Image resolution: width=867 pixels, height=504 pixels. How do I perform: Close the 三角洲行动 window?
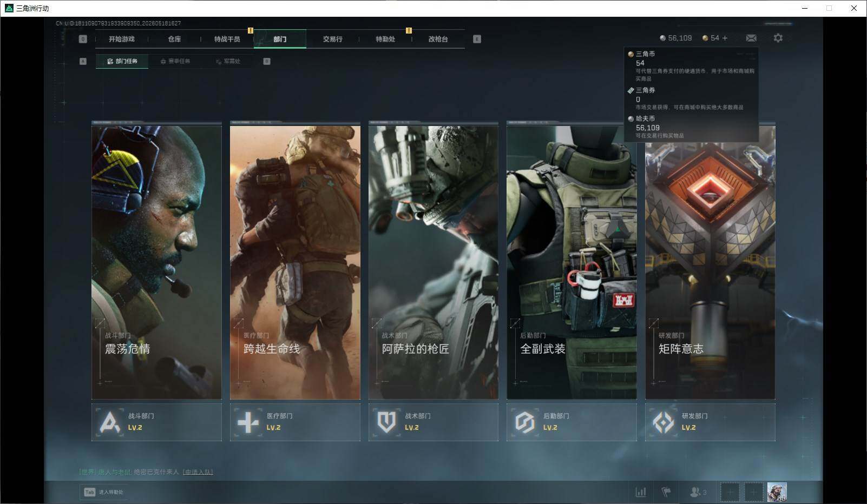pyautogui.click(x=854, y=8)
